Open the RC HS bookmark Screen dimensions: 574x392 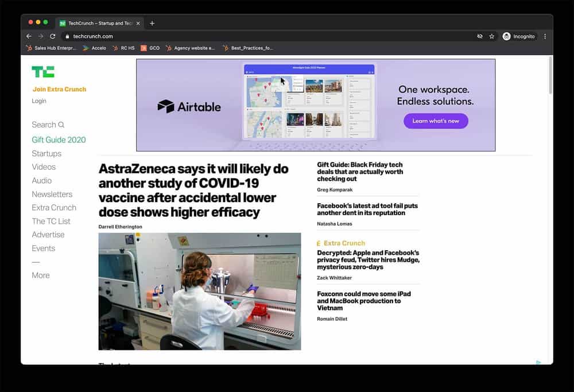(x=124, y=48)
